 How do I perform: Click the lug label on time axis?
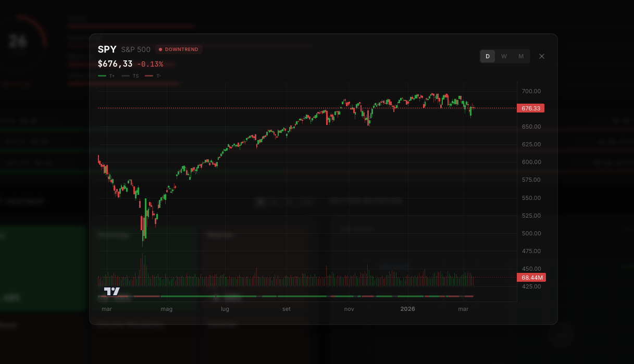225,309
